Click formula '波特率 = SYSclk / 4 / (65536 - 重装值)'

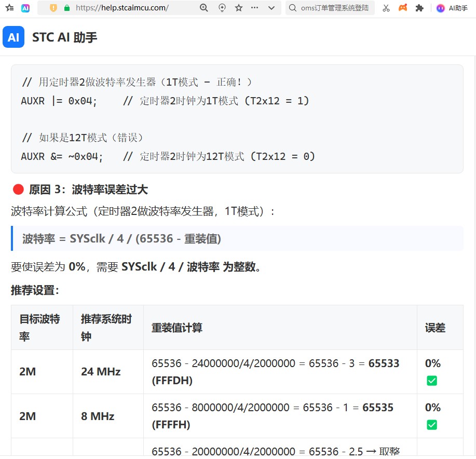point(121,239)
